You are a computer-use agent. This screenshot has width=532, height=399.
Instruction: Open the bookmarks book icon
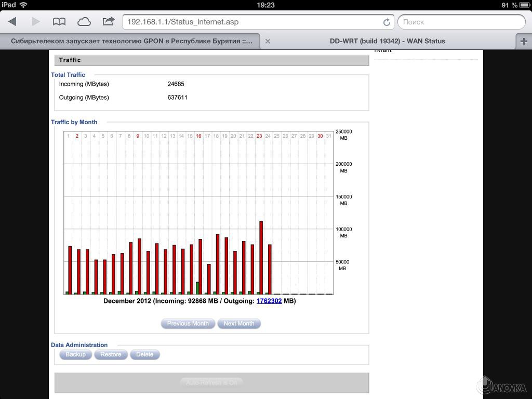pyautogui.click(x=59, y=21)
